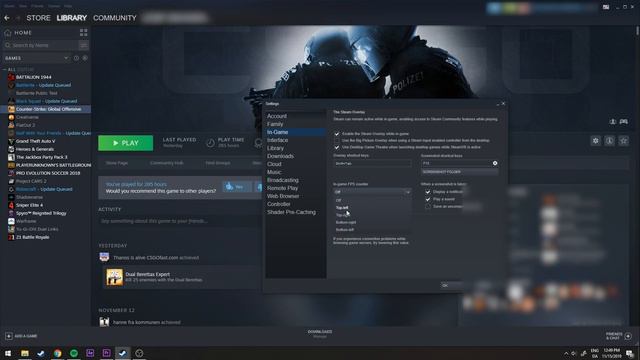Select PRO EVOLUTION SOCCER 2018 in list
This screenshot has height=360, width=640.
(48, 173)
